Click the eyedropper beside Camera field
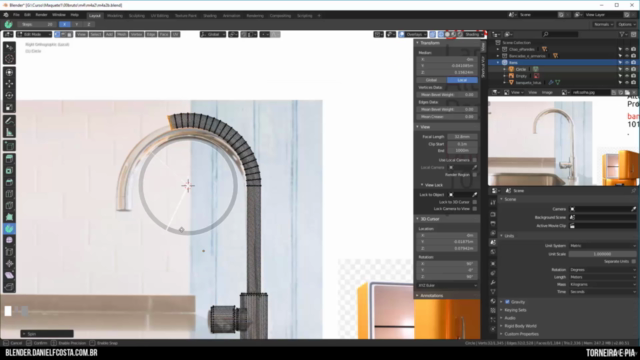The image size is (640, 360). (633, 209)
